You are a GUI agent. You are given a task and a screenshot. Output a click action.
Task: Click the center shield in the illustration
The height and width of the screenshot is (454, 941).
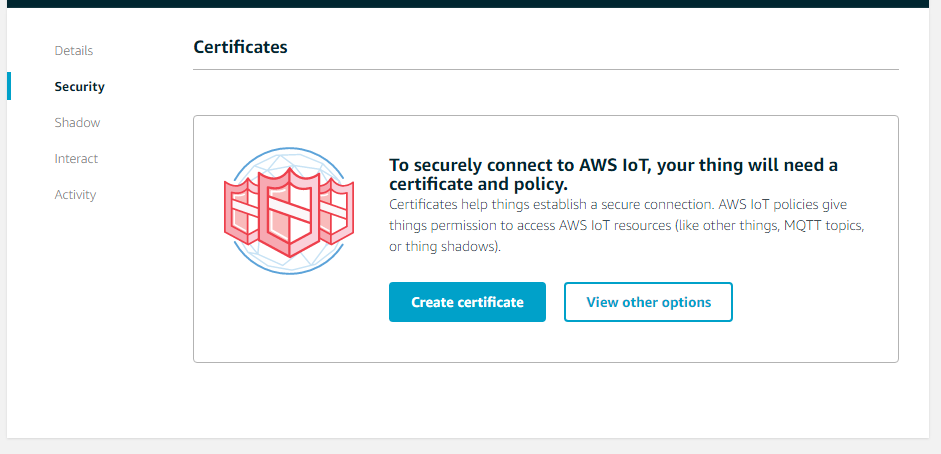tap(288, 212)
